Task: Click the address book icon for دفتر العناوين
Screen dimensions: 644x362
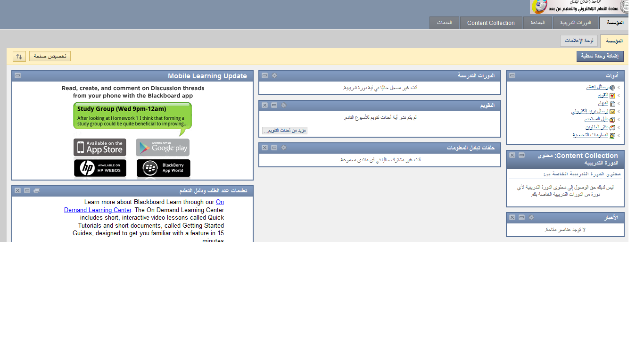Action: 612,127
